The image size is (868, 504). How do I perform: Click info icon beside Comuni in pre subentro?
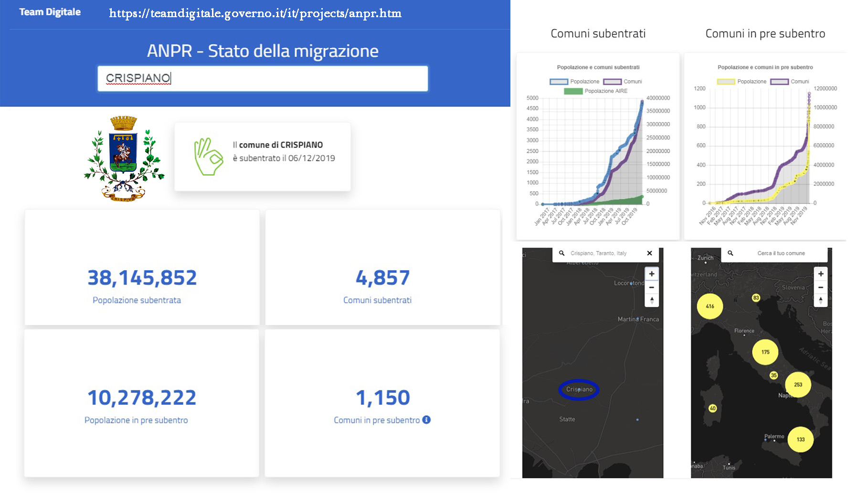426,420
